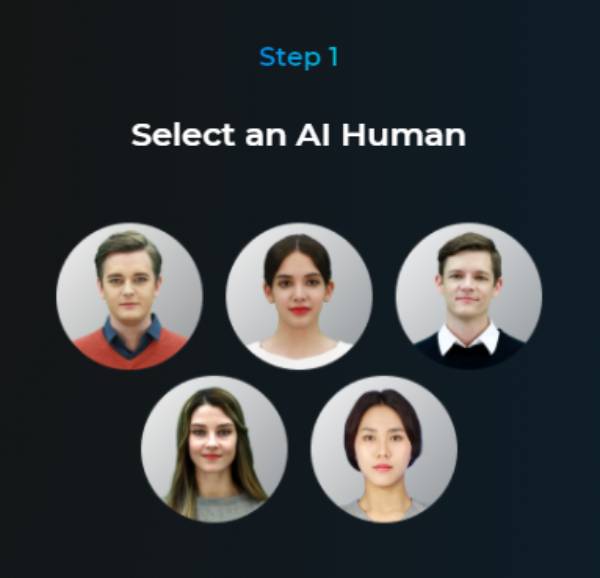Pick the avatar in the dark sweater with white collar
This screenshot has width=600, height=578.
point(469,296)
